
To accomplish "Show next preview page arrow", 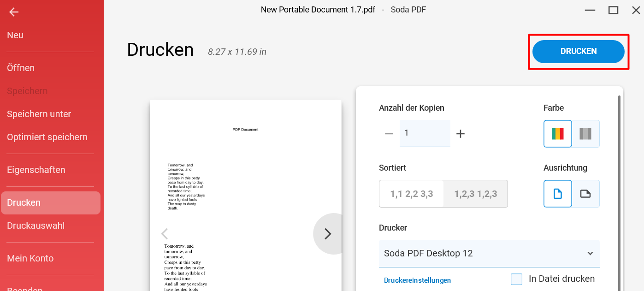I will click(328, 234).
